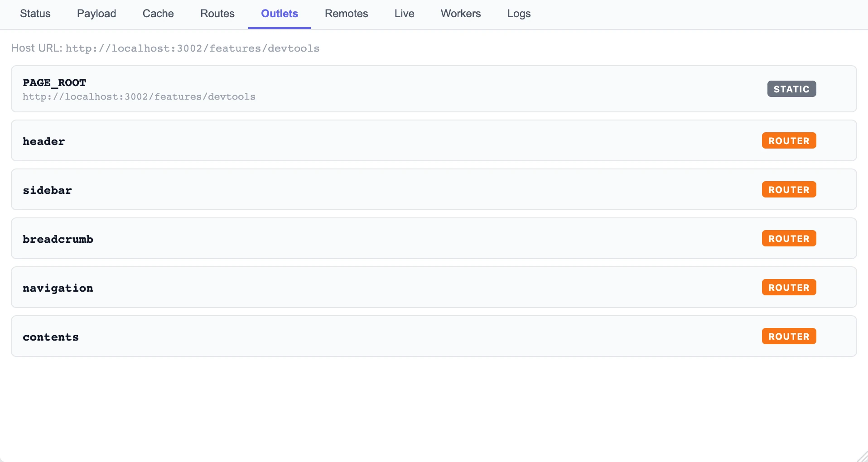The image size is (868, 462).
Task: Switch to the Status tab
Action: tap(35, 14)
